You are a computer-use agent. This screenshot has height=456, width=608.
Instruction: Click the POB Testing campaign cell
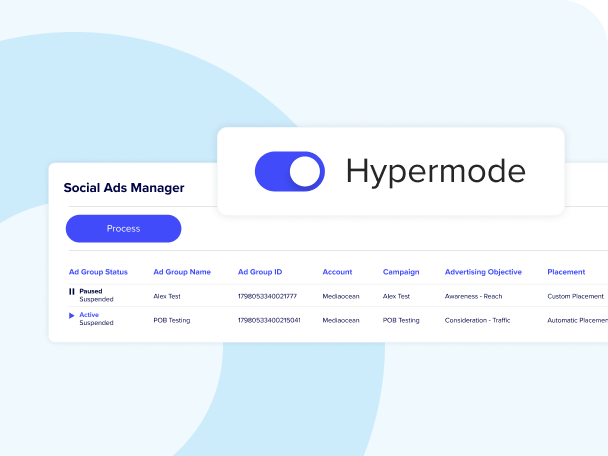401,320
